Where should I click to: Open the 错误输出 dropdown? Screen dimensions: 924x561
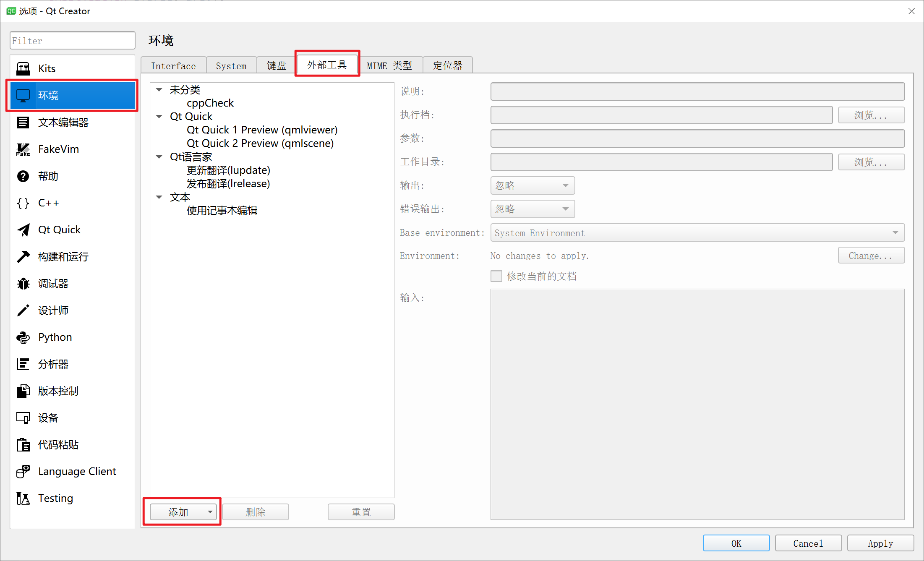coord(532,209)
